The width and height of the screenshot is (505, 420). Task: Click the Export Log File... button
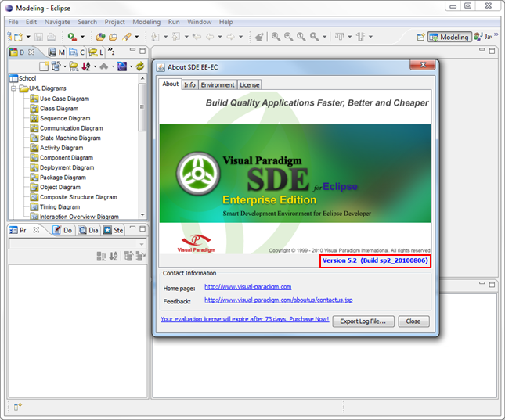363,321
